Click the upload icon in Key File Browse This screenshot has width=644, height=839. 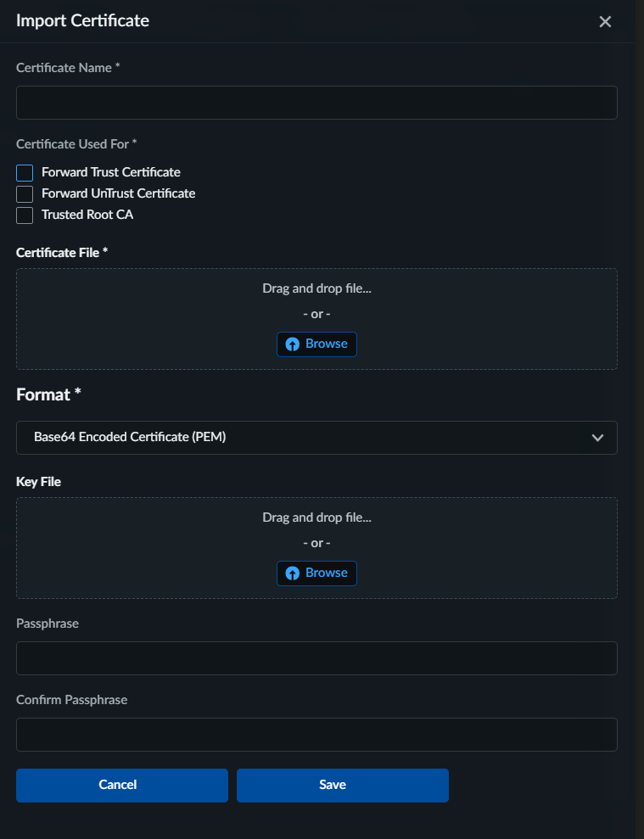[293, 573]
